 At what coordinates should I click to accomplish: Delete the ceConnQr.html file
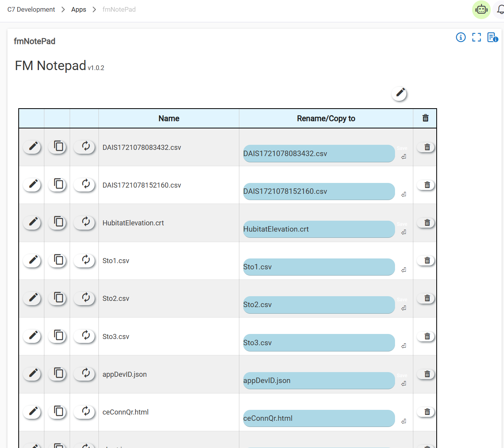tap(427, 412)
